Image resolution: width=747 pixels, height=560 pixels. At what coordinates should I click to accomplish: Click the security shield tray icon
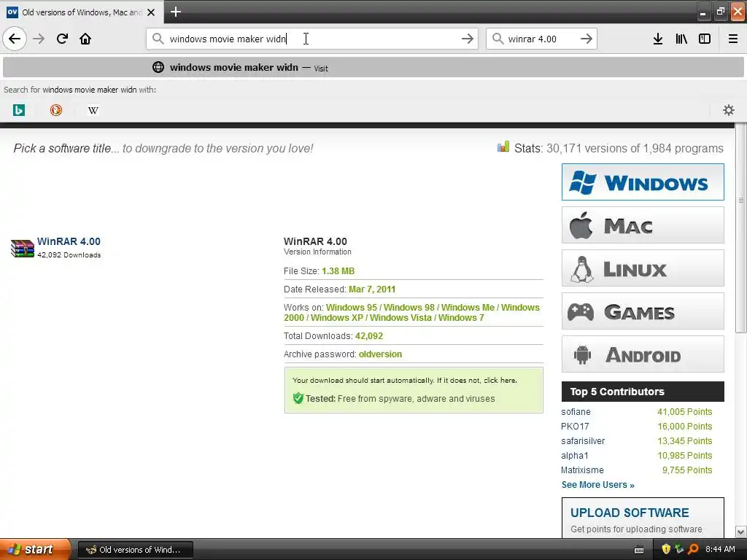tap(666, 549)
